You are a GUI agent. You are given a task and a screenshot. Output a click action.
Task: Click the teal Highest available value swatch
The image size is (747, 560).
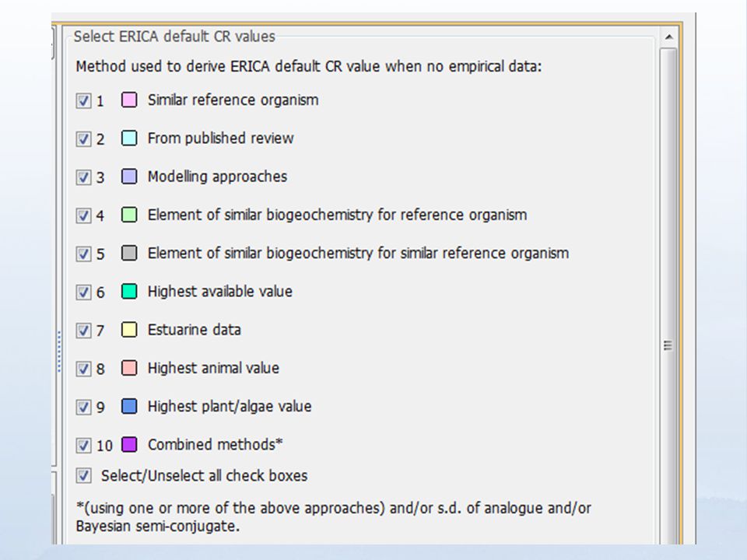click(x=129, y=292)
